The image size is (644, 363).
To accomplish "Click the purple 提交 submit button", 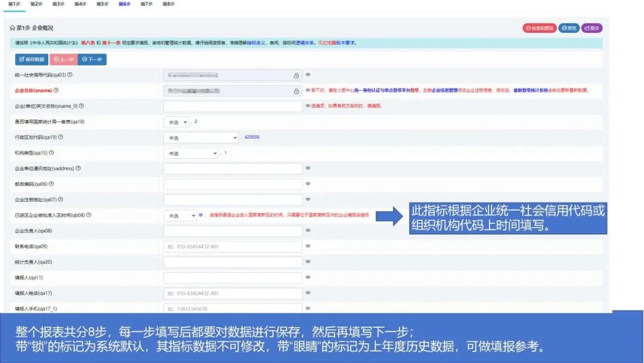I will tap(592, 28).
